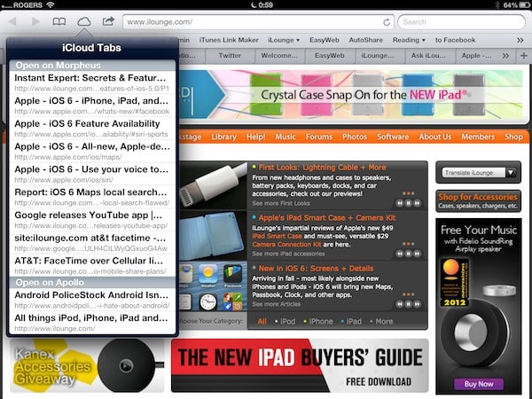This screenshot has width=532, height=399.
Task: Open the EasyWeb bookmark
Action: (x=325, y=40)
